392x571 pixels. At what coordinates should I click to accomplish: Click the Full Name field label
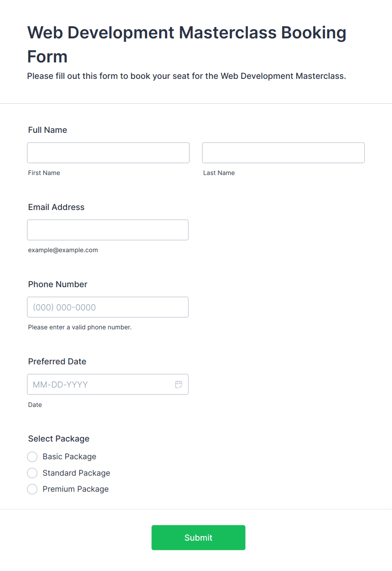48,130
